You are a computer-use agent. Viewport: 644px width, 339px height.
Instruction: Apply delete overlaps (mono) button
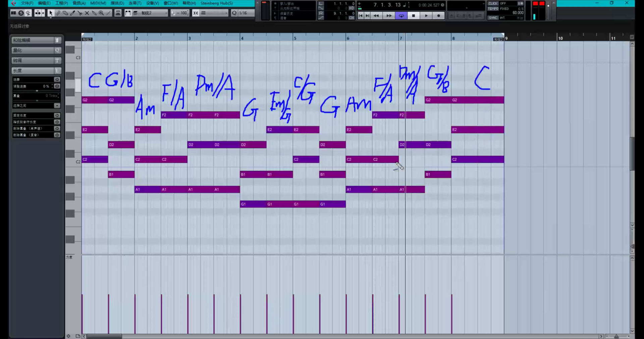pos(57,128)
